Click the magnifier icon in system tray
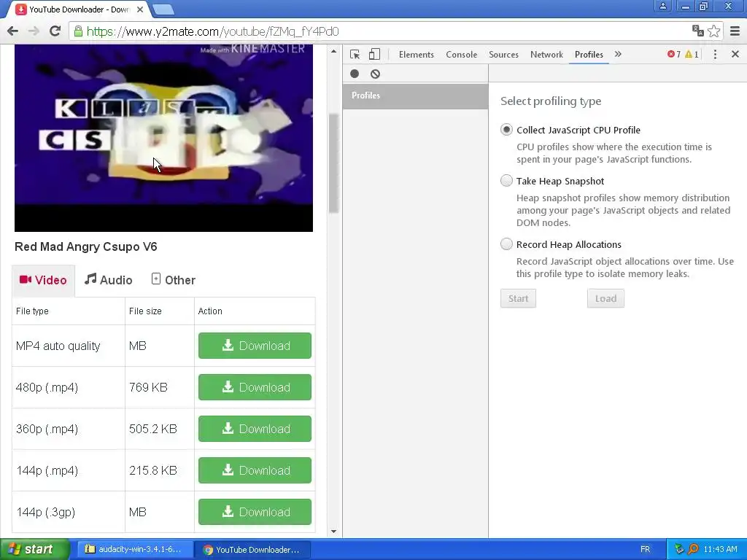The image size is (747, 560). (693, 549)
